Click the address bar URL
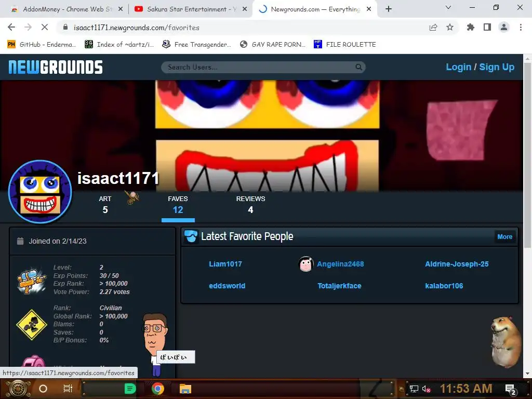Viewport: 532px width, 399px height. 137,28
